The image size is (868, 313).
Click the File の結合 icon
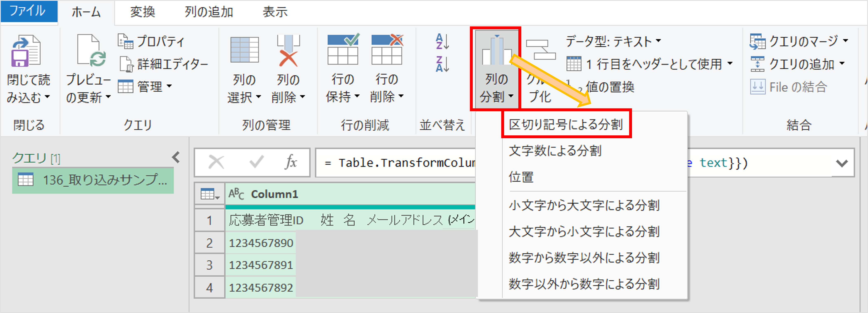click(x=757, y=87)
